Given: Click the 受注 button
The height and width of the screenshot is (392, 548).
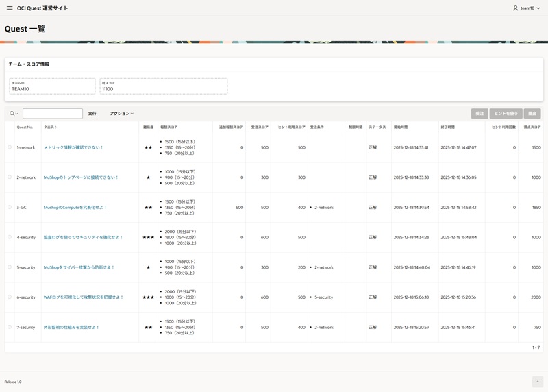Looking at the screenshot, I should coord(480,114).
